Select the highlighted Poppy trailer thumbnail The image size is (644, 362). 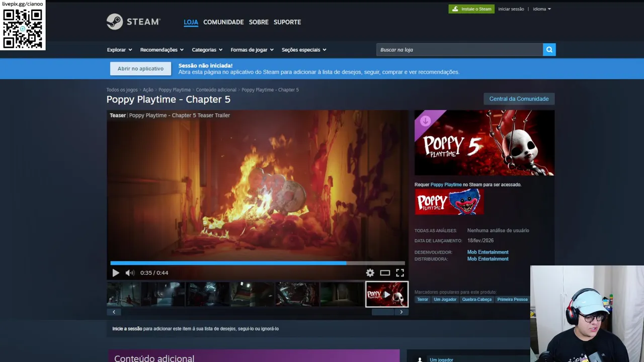click(387, 294)
